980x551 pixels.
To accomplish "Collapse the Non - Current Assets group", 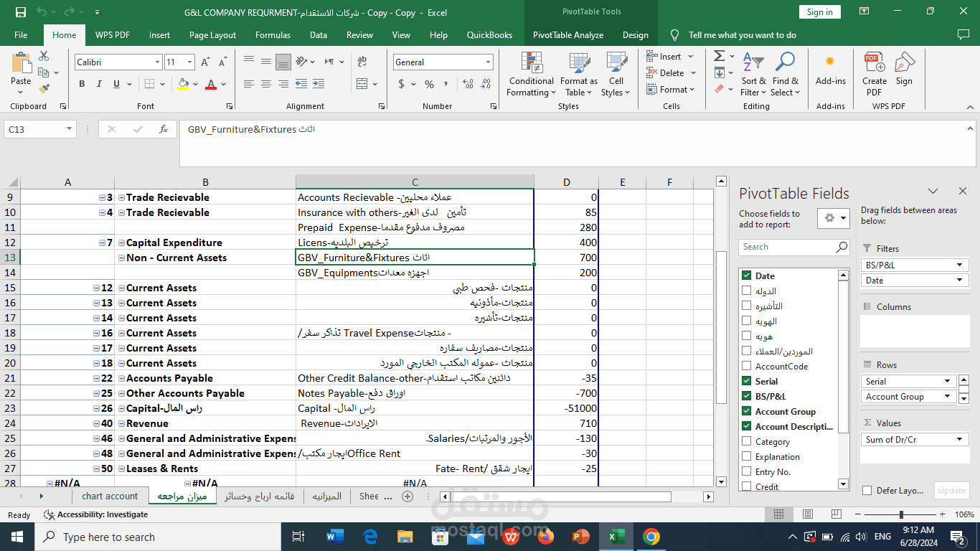I will [121, 258].
